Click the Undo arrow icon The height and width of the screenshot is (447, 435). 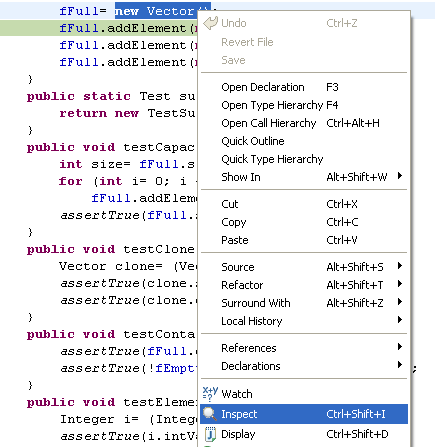210,23
